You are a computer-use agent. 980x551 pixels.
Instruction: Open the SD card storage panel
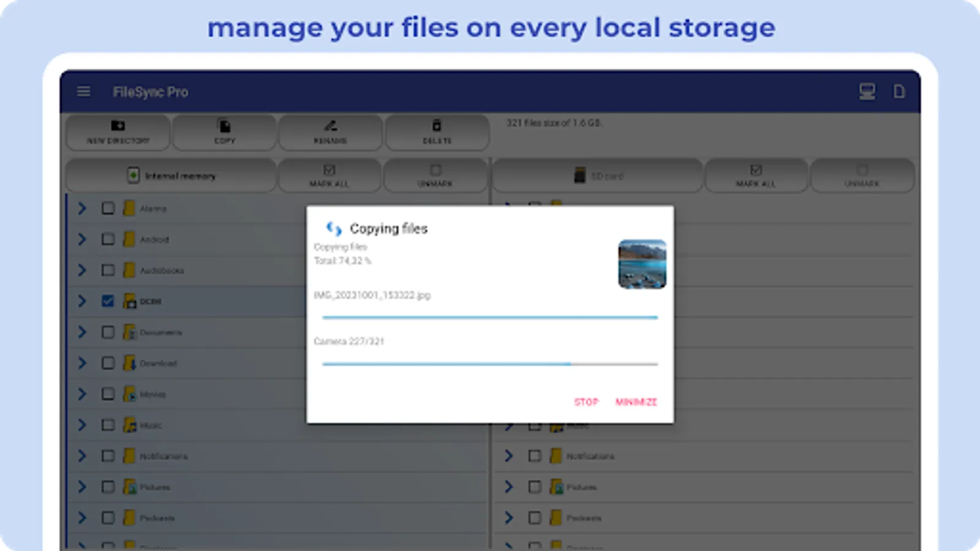pyautogui.click(x=597, y=176)
